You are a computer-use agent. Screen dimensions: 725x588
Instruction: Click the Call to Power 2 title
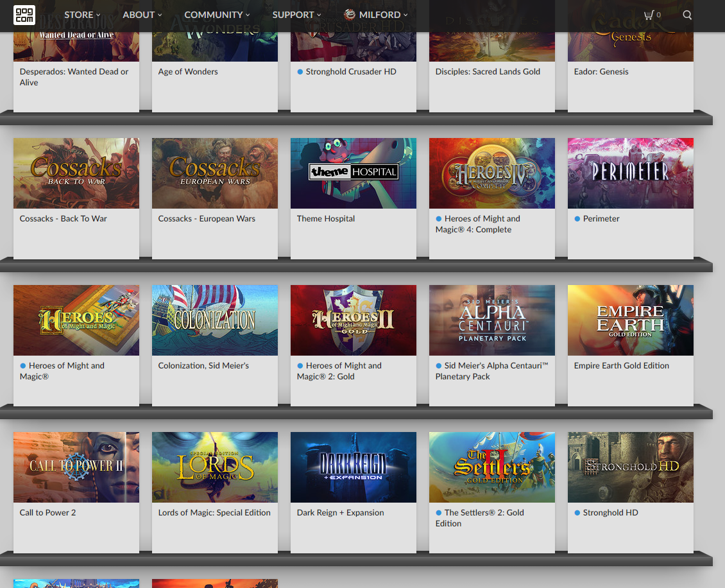tap(47, 513)
